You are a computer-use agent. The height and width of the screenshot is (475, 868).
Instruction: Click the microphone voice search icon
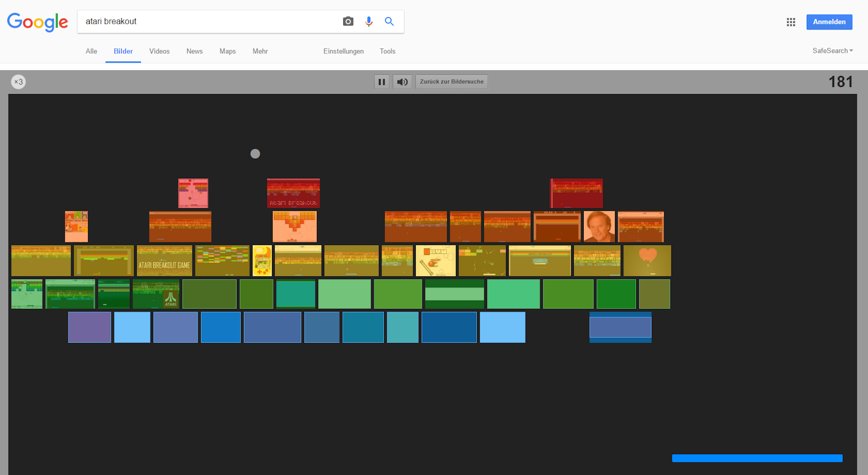pos(369,21)
